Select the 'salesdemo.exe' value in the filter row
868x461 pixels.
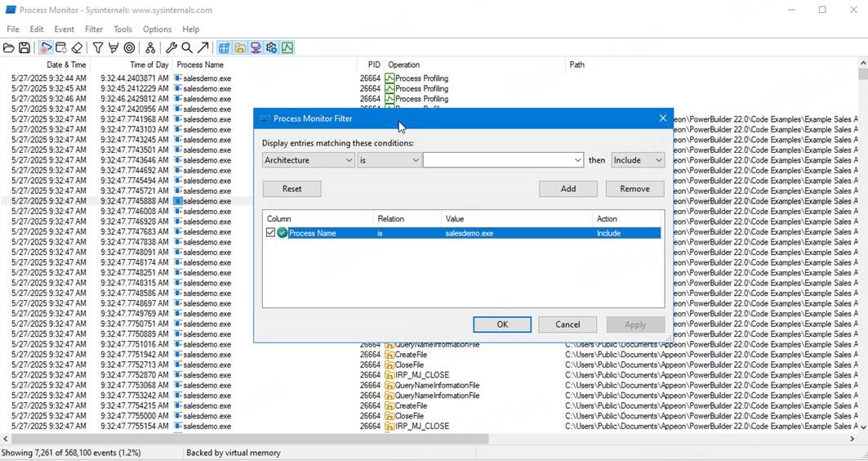[469, 233]
